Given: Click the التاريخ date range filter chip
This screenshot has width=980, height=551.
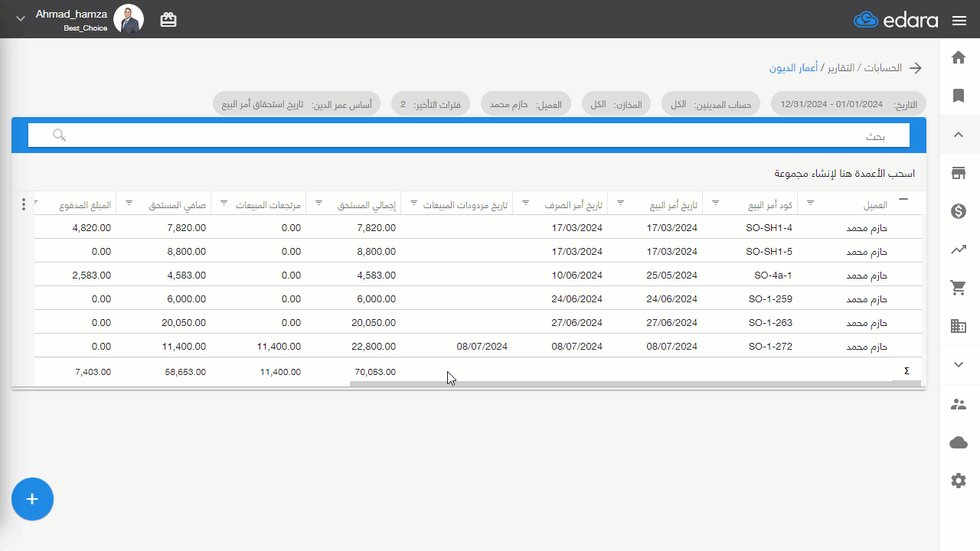Looking at the screenshot, I should (x=848, y=104).
